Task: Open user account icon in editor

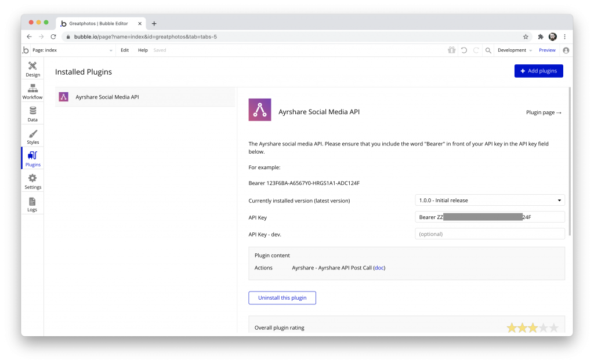Action: [x=566, y=50]
